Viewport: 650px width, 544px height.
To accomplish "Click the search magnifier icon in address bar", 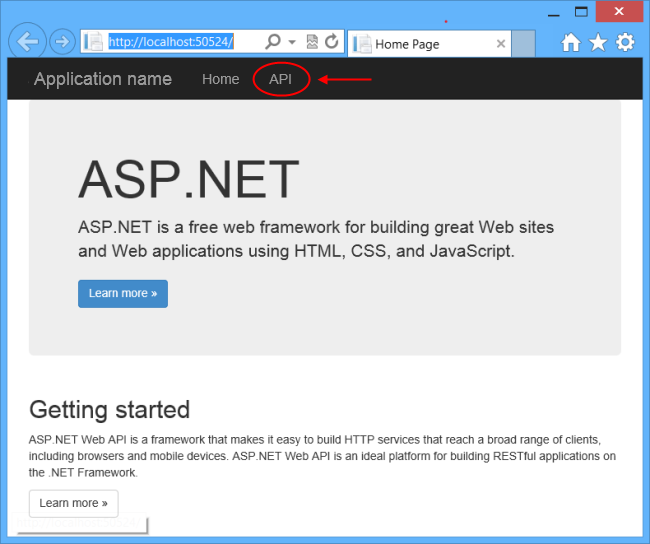I will tap(272, 41).
